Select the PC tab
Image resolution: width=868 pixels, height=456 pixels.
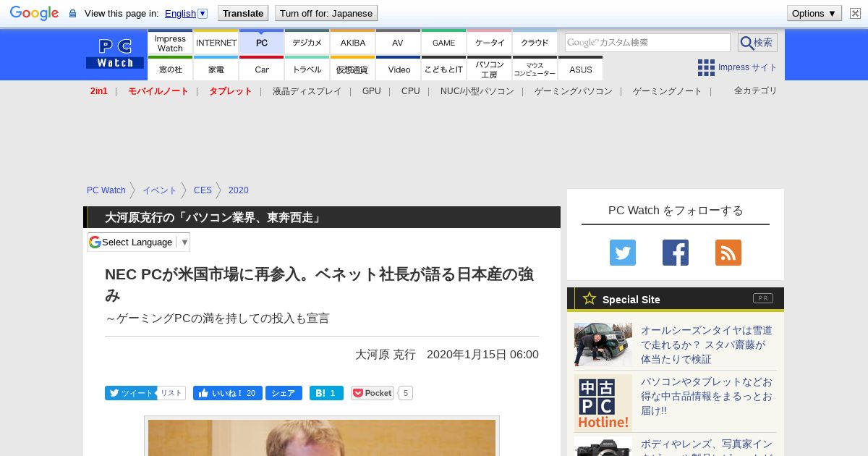click(262, 42)
